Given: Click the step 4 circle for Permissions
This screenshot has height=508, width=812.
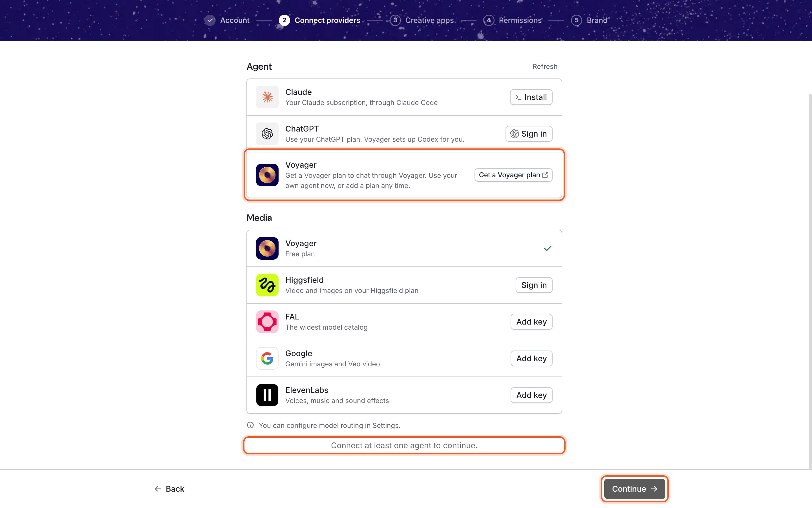Looking at the screenshot, I should point(489,20).
